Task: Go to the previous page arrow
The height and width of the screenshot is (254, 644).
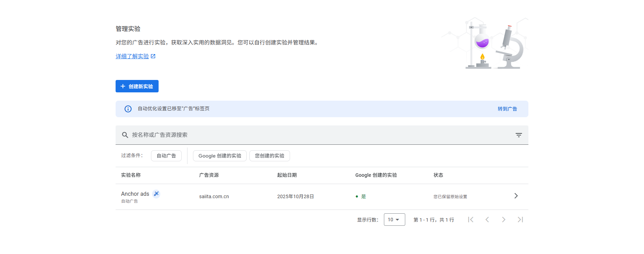Action: 487,220
